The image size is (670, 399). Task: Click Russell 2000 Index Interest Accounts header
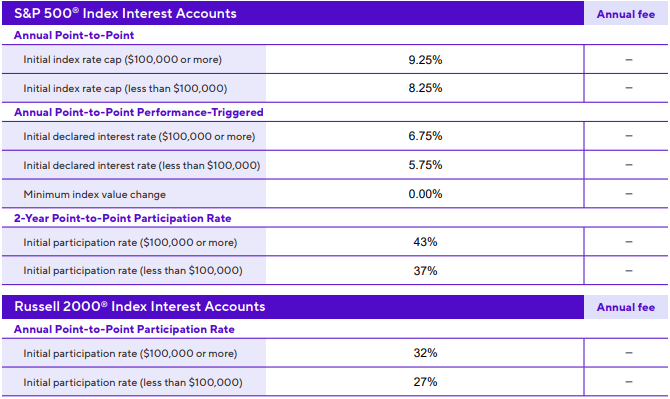click(140, 306)
